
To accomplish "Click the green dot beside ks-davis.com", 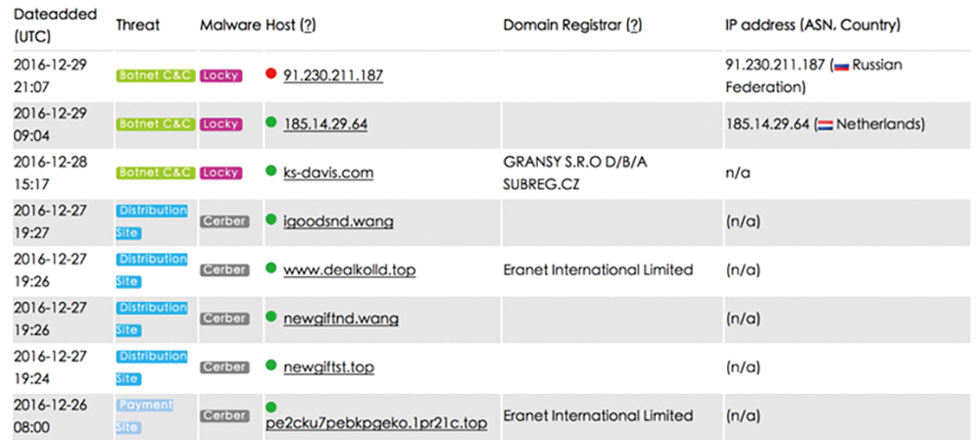I will coord(270,170).
